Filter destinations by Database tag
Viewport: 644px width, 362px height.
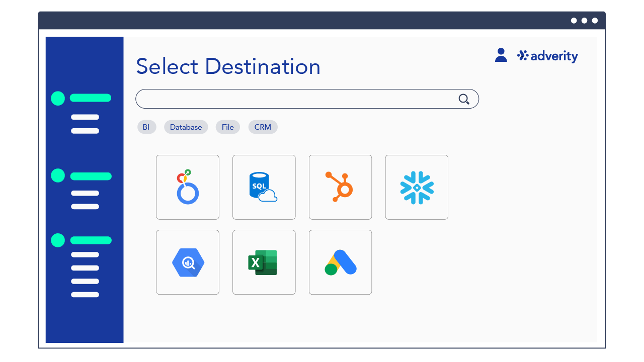186,127
